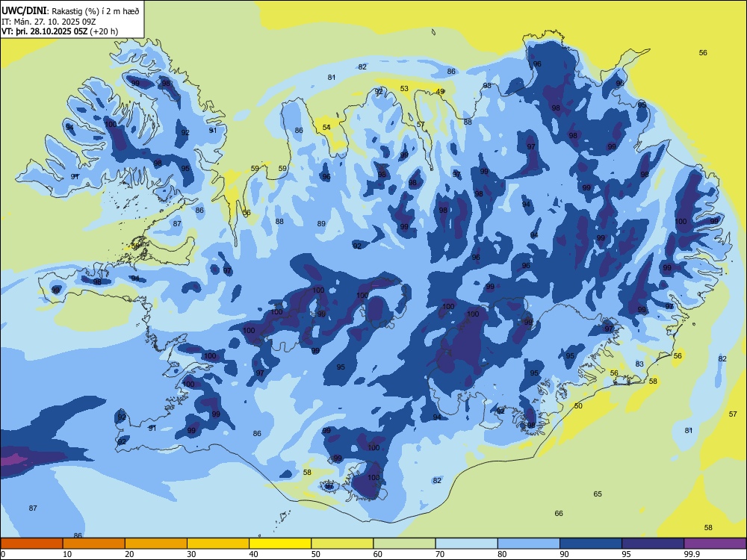Viewport: 747px width, 560px height.
Task: Click the 'VT: þri. 28.10.2025 05Z' line
Action: pos(45,31)
